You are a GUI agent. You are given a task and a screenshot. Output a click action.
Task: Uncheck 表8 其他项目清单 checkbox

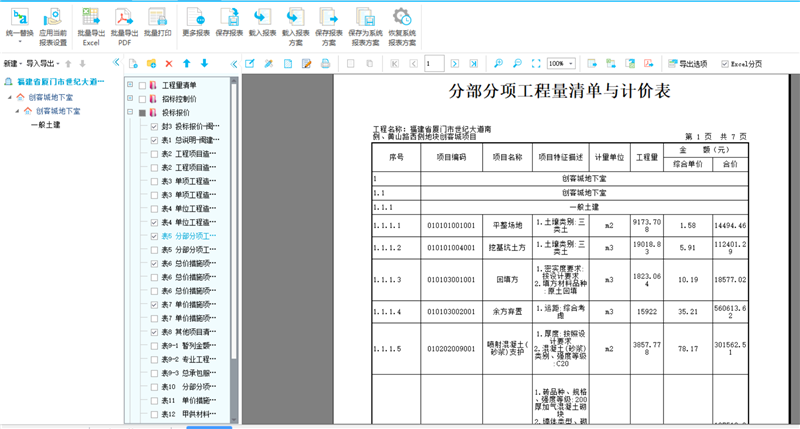coord(154,332)
